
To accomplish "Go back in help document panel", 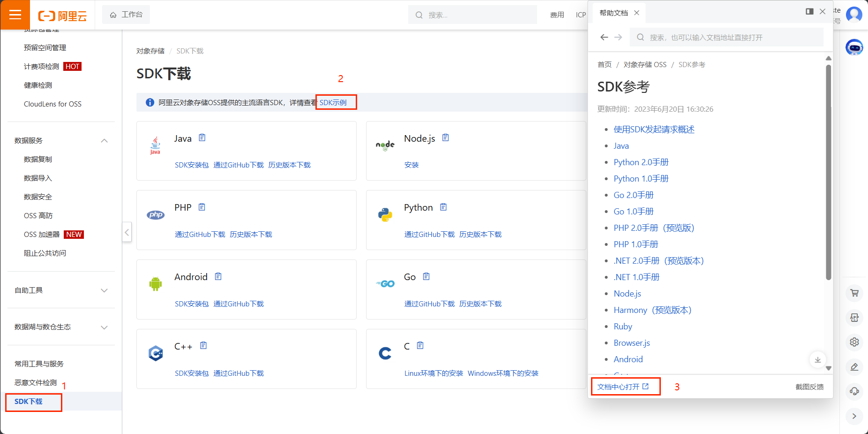I will (x=604, y=37).
